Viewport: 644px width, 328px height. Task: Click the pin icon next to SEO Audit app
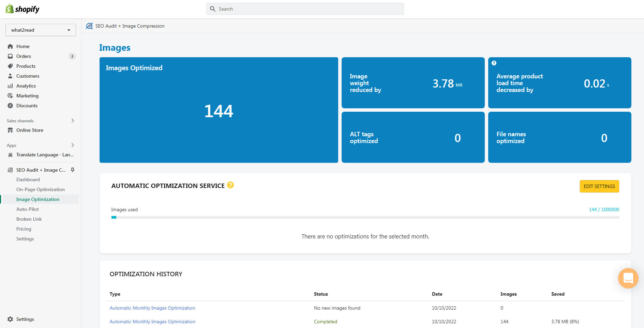pyautogui.click(x=73, y=170)
